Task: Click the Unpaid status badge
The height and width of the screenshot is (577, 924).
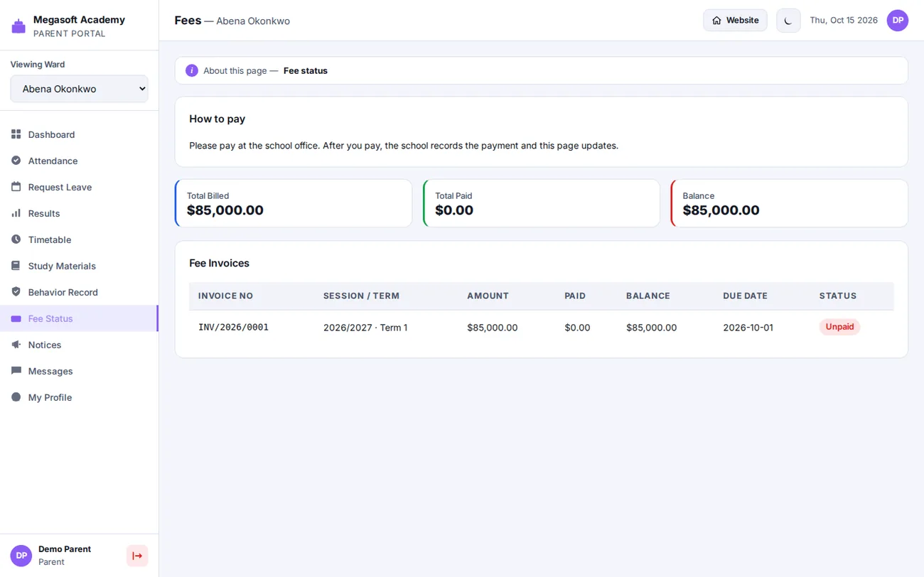Action: (x=839, y=327)
